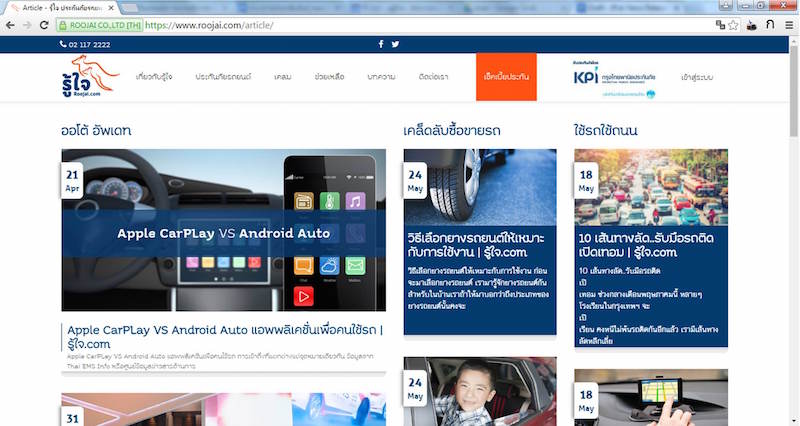The image size is (800, 426).
Task: Open Roojai Twitter page icon
Action: coord(395,44)
